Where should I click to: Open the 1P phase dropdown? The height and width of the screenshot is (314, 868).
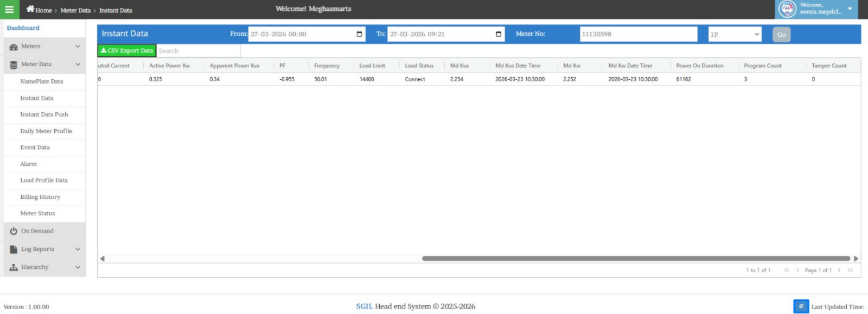(x=735, y=34)
